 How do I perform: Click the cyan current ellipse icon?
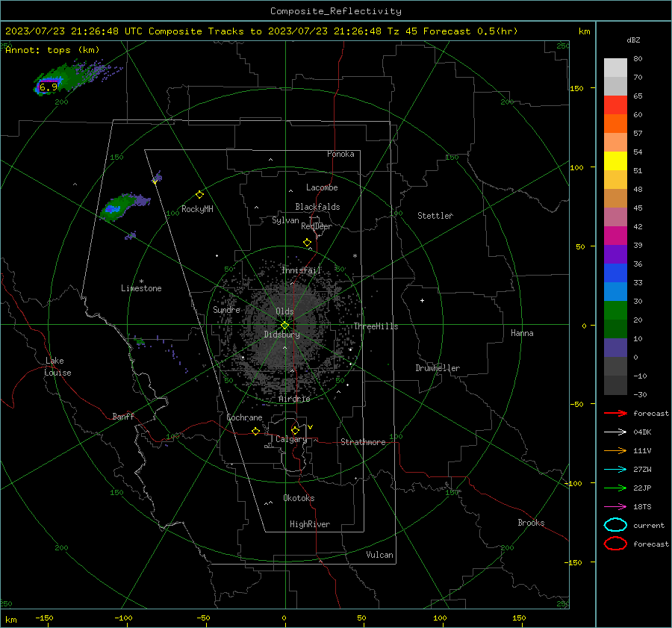pos(615,525)
